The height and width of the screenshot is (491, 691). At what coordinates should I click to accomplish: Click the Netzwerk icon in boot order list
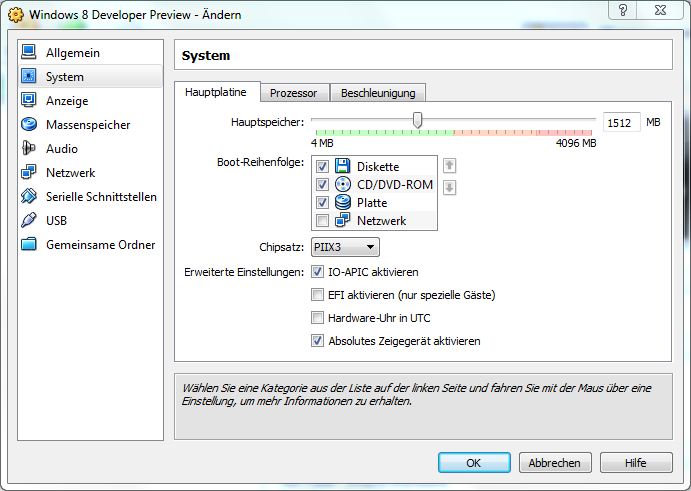click(342, 220)
